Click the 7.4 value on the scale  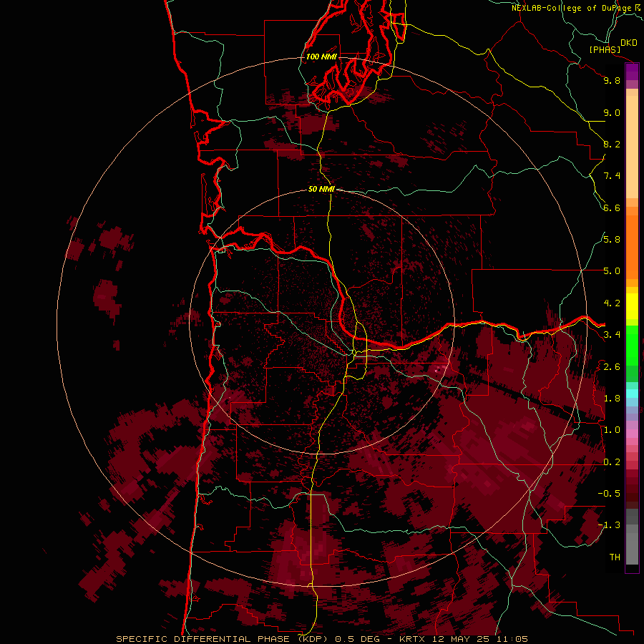(612, 176)
